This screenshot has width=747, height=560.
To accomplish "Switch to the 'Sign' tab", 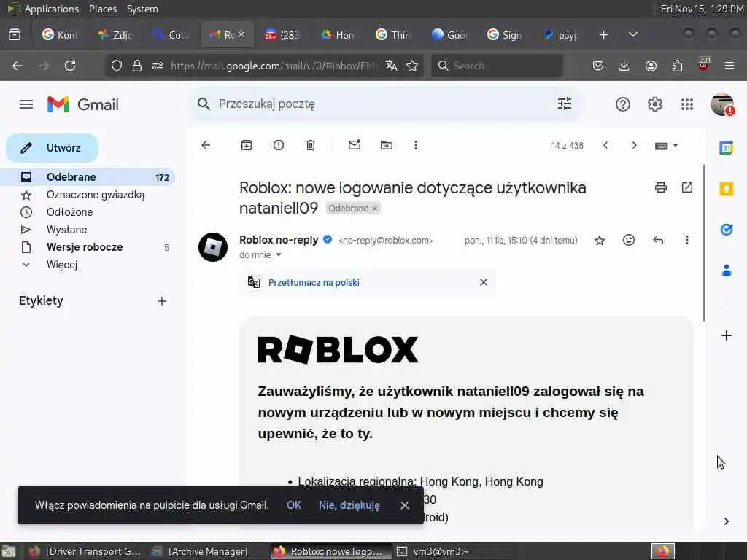I will pos(505,35).
